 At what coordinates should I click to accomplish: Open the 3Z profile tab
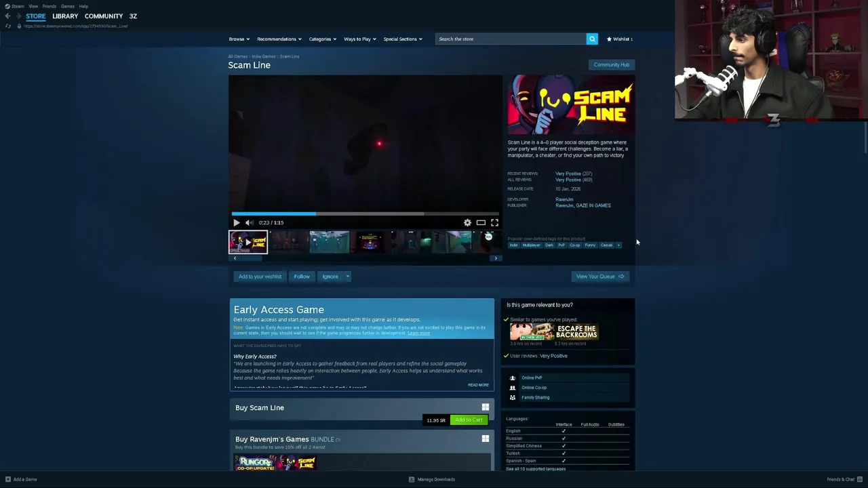point(133,16)
